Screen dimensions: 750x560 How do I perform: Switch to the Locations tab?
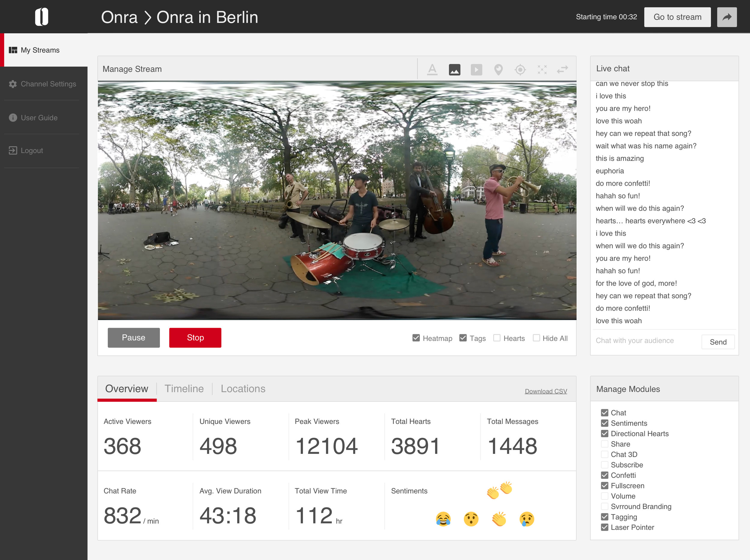[242, 388]
